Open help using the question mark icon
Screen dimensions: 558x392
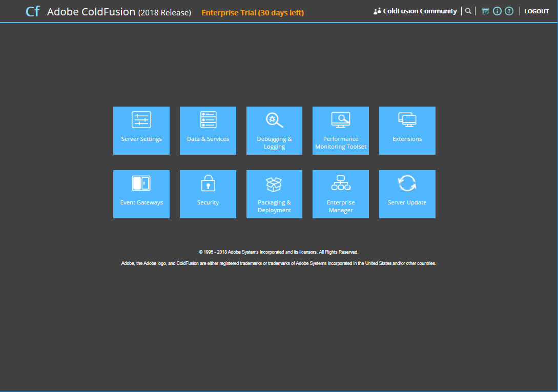[509, 11]
